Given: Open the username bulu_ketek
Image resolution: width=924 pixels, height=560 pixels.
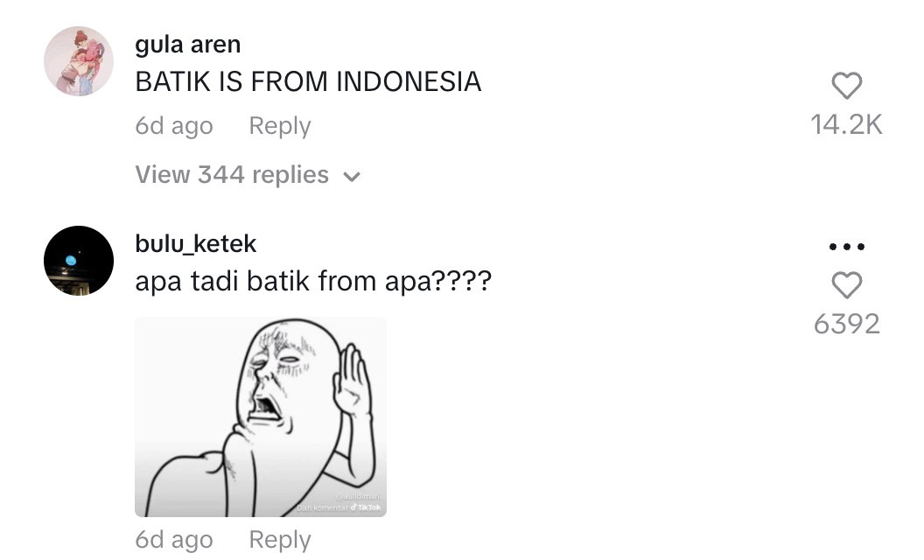Looking at the screenshot, I should click(196, 243).
